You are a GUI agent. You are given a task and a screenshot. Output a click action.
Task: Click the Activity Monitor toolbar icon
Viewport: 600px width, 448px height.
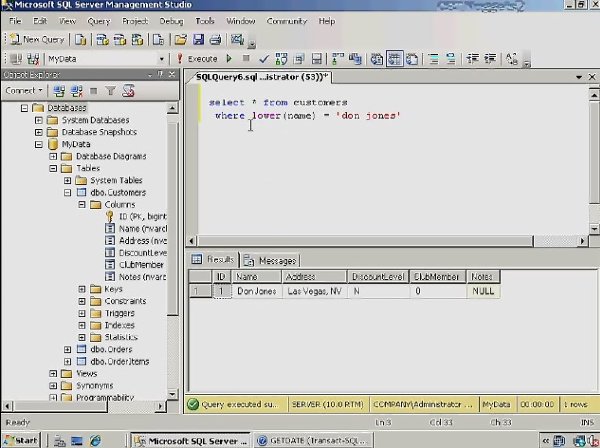237,39
